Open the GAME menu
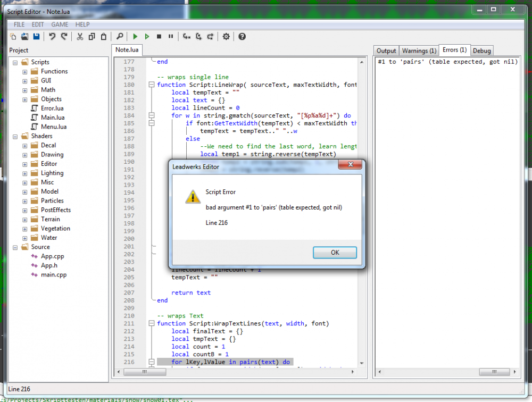The height and width of the screenshot is (402, 532). tap(59, 24)
